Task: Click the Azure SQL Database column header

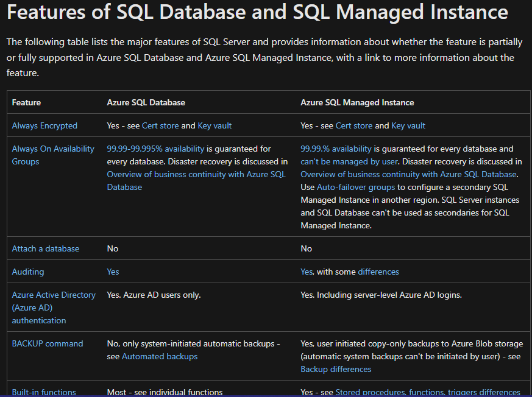Action: 146,102
